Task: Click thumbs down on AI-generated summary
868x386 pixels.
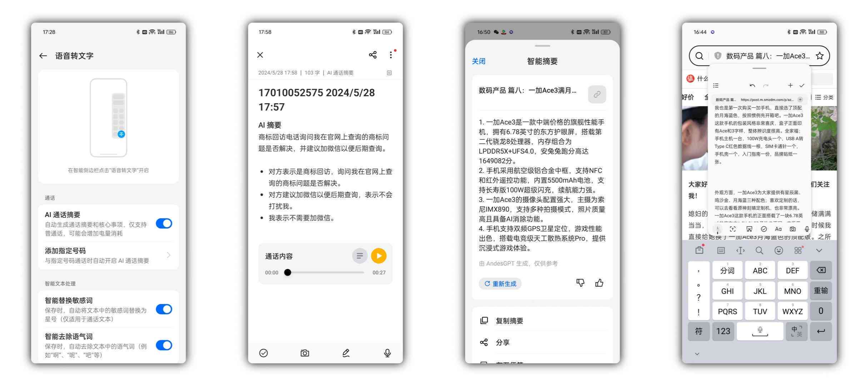Action: tap(581, 283)
